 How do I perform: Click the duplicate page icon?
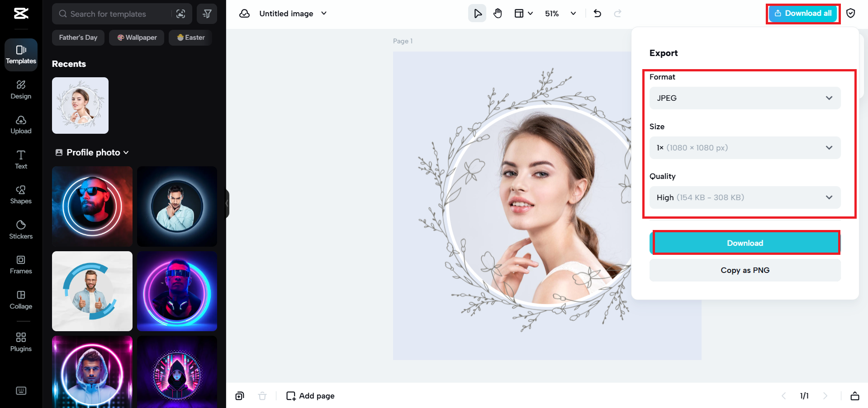240,396
